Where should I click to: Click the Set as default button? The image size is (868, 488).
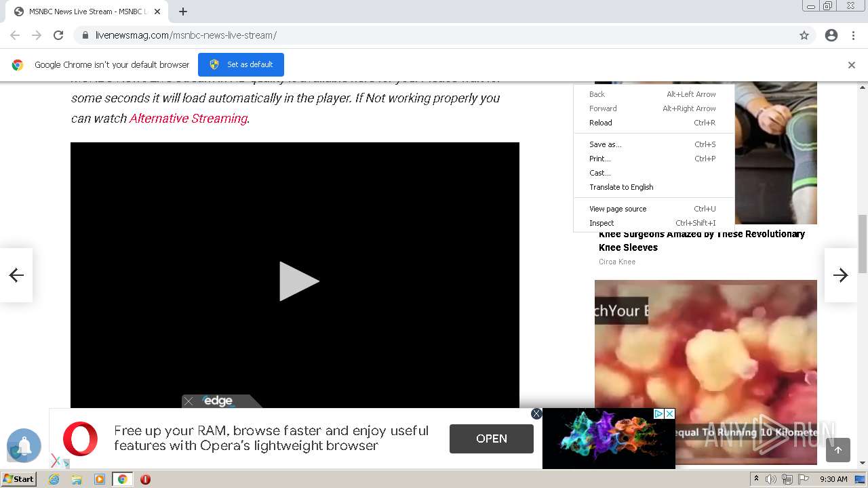tap(241, 64)
